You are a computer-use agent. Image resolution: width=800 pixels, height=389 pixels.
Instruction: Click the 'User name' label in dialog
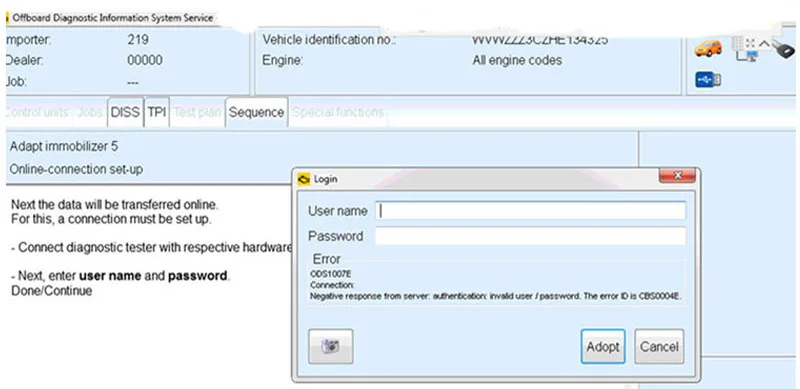tap(337, 211)
